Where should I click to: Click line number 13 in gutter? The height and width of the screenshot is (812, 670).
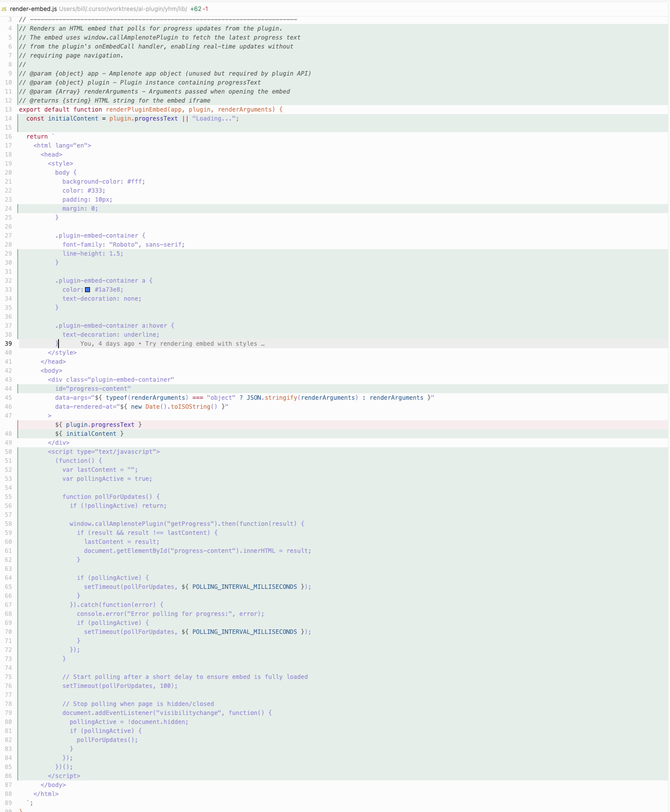[x=8, y=110]
